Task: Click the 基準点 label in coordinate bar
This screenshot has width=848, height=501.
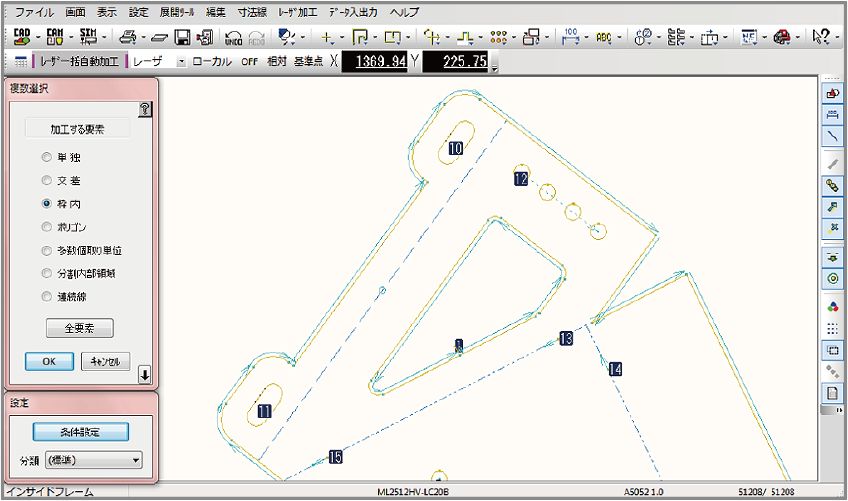Action: coord(308,62)
